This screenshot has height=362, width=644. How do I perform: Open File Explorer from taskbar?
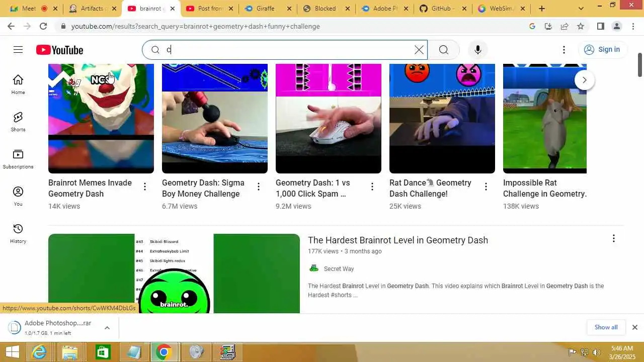[70, 352]
